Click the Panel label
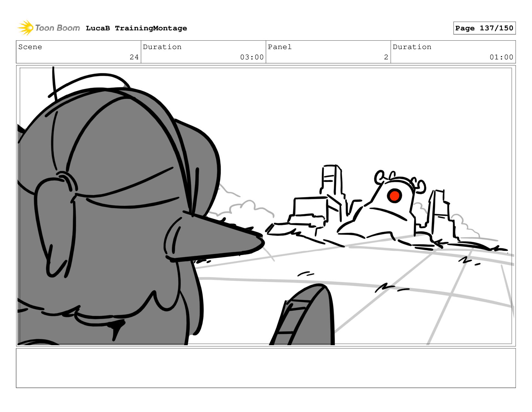Screen dimensions: 532x412 tap(280, 47)
